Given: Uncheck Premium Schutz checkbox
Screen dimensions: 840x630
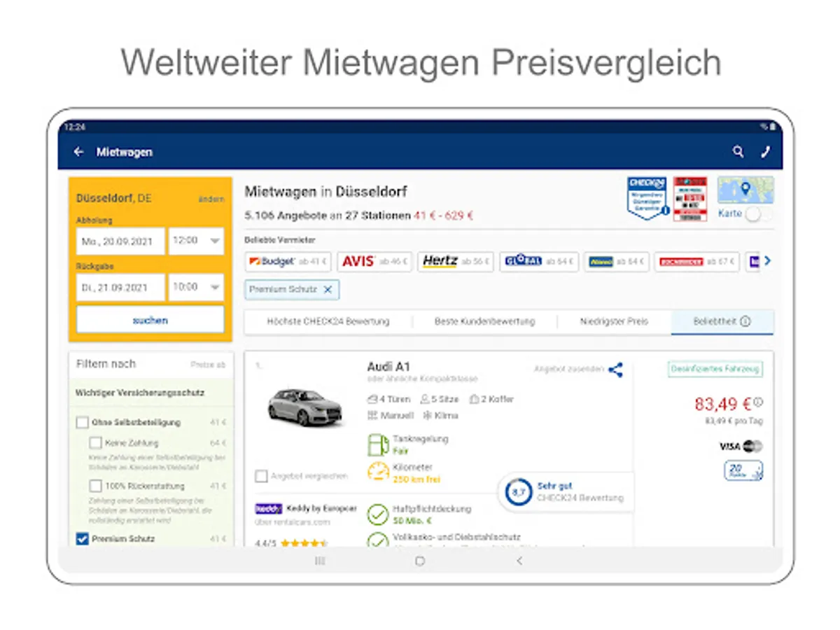Looking at the screenshot, I should click(83, 539).
